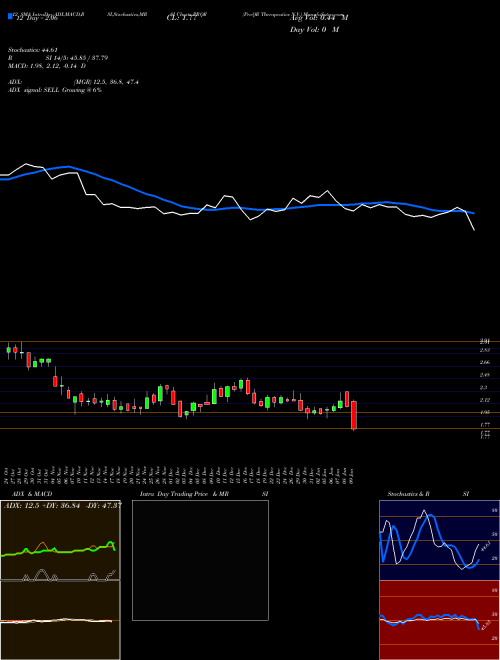Click the 2.48 price axis label

(x=485, y=375)
